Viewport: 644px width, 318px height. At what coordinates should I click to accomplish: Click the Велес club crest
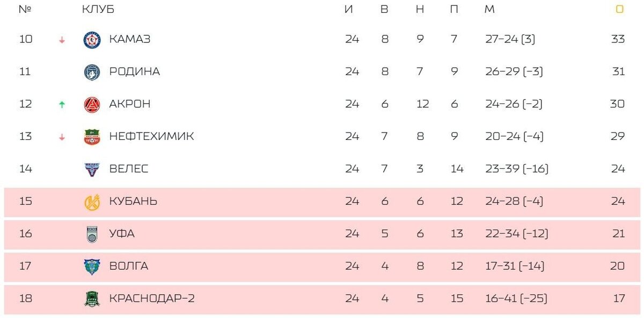click(x=92, y=169)
